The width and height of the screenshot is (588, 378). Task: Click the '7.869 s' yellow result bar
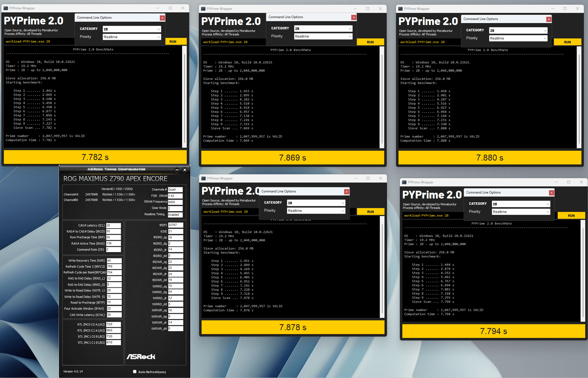tap(293, 158)
